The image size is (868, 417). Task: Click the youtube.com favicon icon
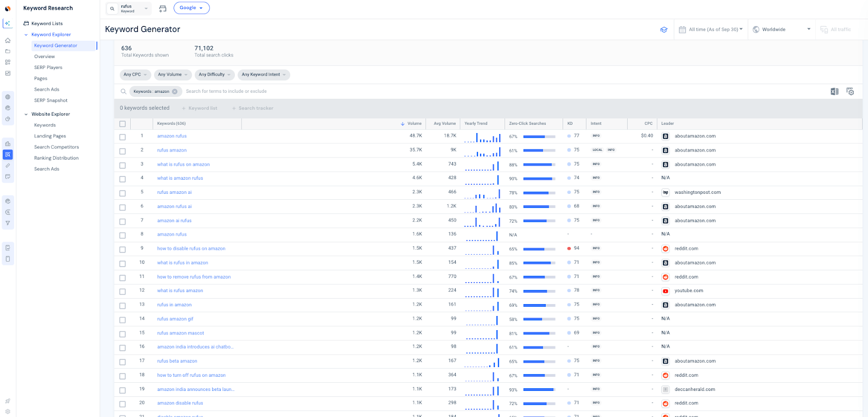tap(665, 291)
